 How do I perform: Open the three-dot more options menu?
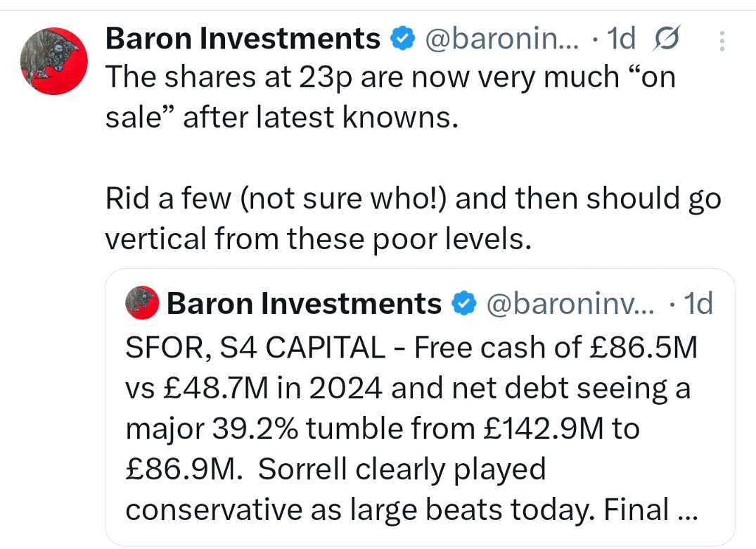[x=722, y=42]
